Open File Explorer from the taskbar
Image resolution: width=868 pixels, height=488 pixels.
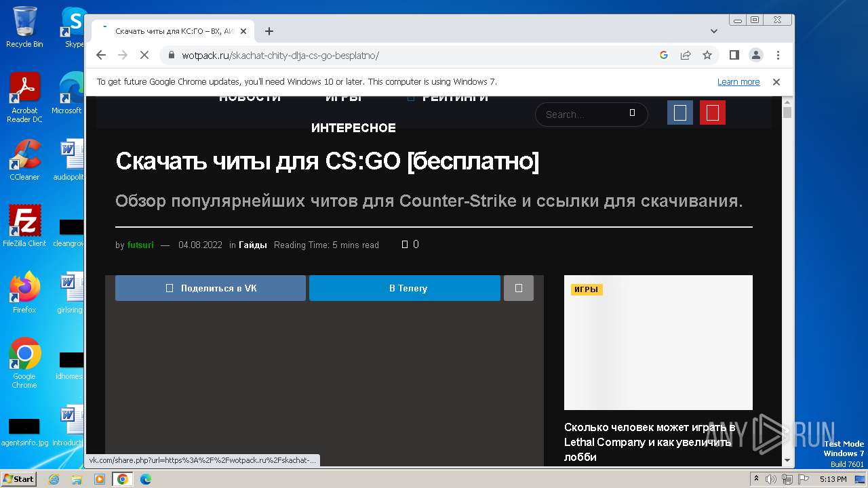pyautogui.click(x=77, y=479)
